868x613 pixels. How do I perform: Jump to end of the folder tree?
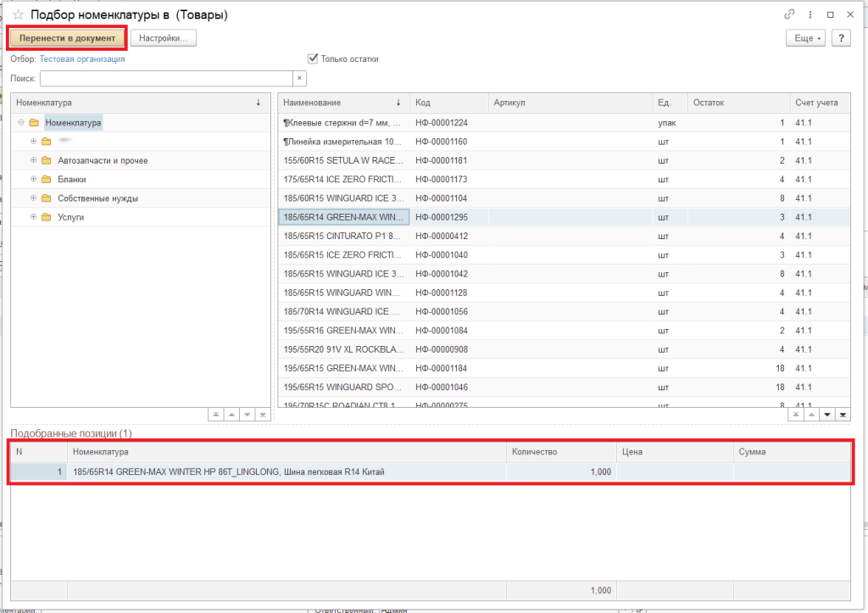pyautogui.click(x=263, y=415)
